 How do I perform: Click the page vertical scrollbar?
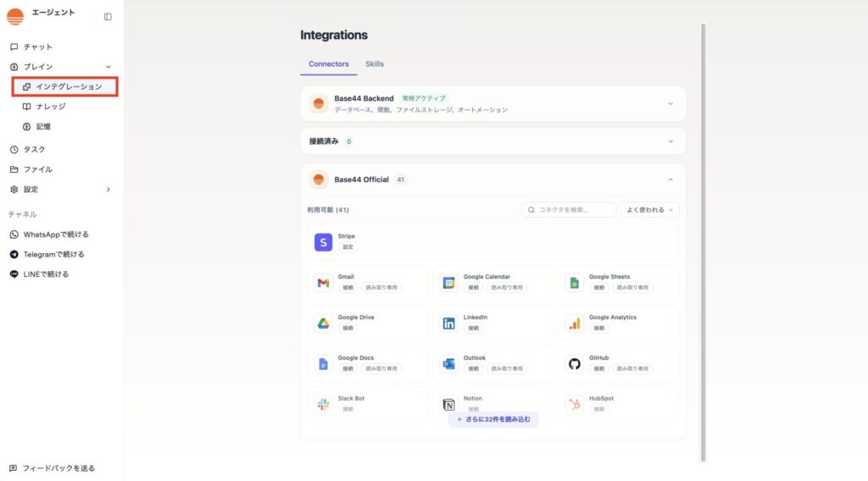tap(703, 241)
